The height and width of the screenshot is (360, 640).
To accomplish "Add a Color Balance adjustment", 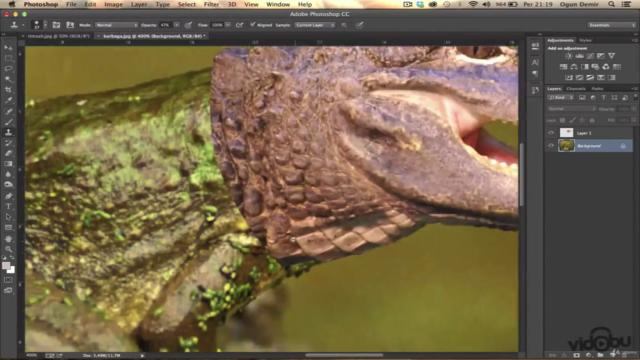I will [x=574, y=67].
